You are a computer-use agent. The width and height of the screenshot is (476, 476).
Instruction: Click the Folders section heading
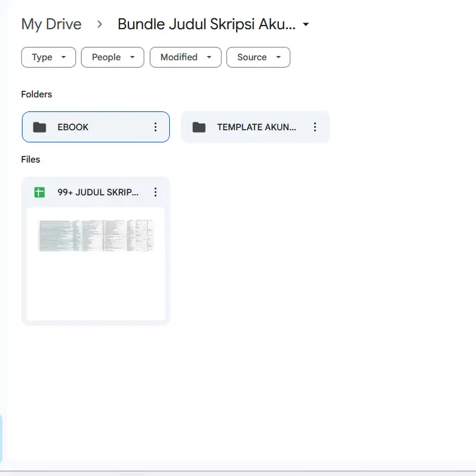37,94
